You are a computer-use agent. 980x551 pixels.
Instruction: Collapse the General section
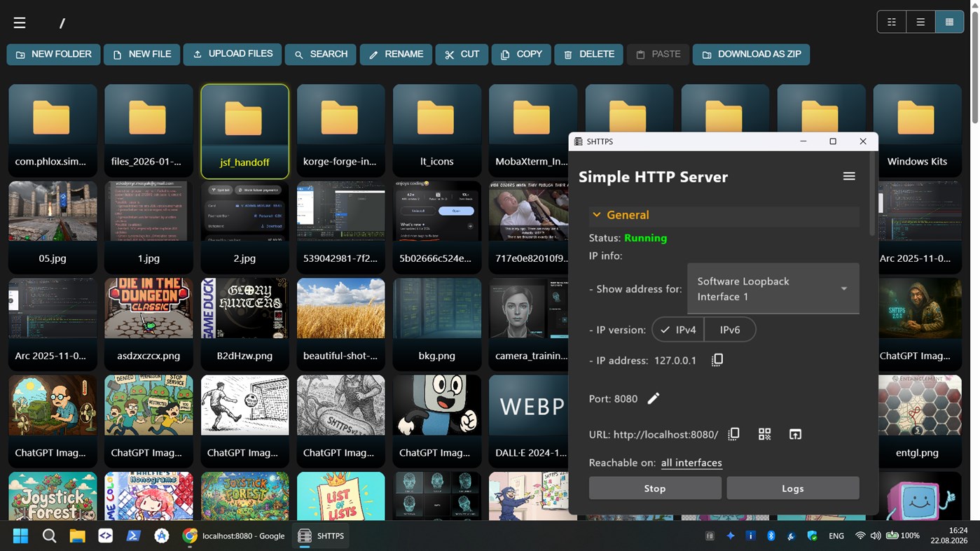point(724,215)
